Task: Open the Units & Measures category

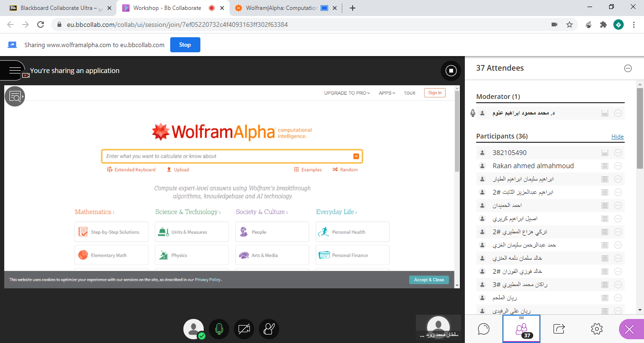Action: (191, 232)
